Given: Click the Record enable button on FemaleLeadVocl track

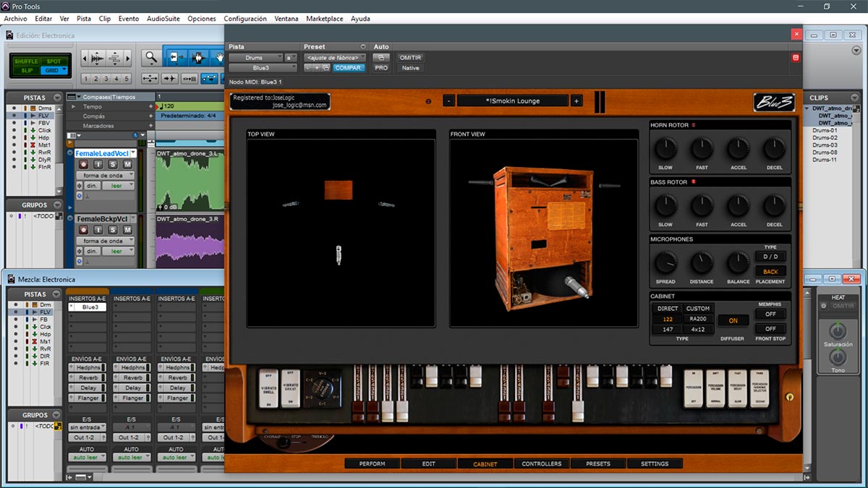Looking at the screenshot, I should [82, 165].
